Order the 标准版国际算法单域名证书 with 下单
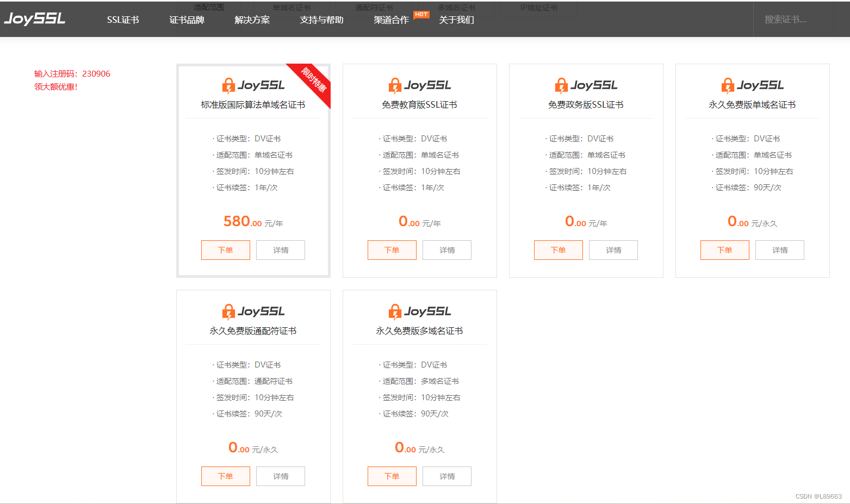Viewport: 850px width, 504px height. coord(226,250)
